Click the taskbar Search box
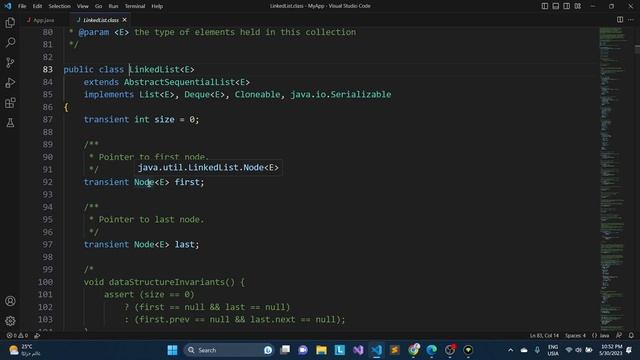Screen dimensions: 640x360 [229, 350]
